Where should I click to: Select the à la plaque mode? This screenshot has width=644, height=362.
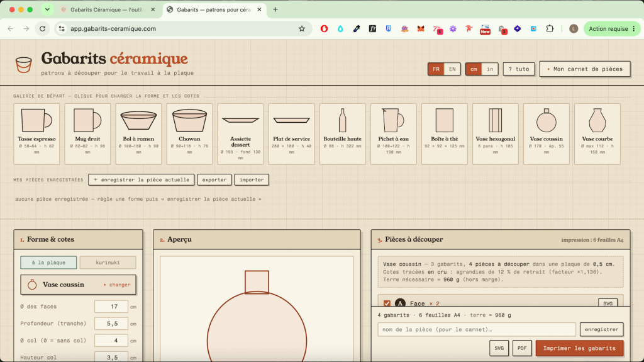pyautogui.click(x=48, y=263)
